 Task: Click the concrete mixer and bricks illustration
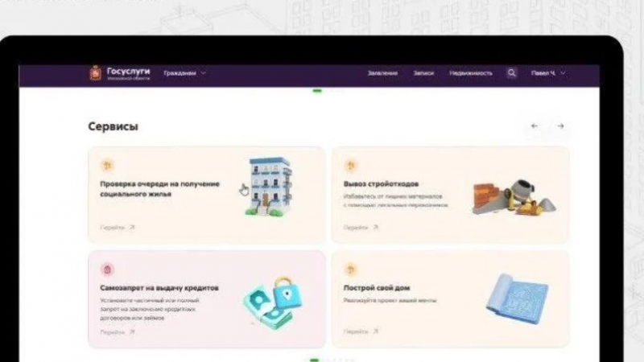pos(514,197)
